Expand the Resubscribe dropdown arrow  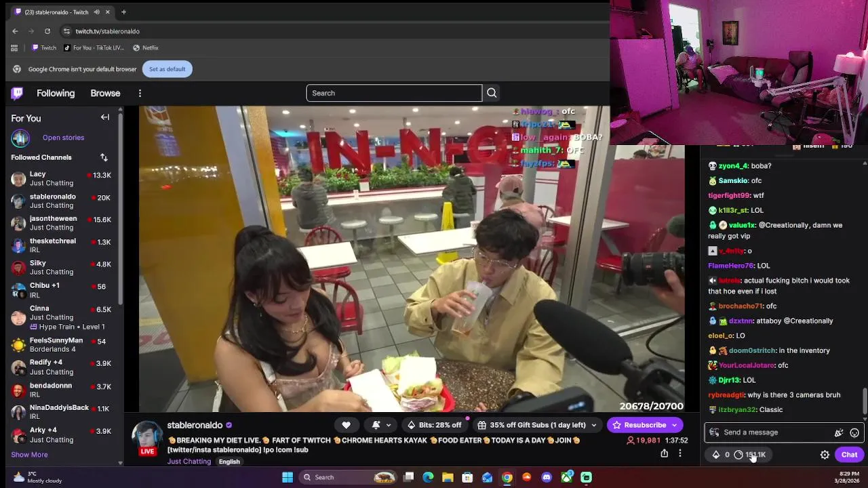(674, 425)
